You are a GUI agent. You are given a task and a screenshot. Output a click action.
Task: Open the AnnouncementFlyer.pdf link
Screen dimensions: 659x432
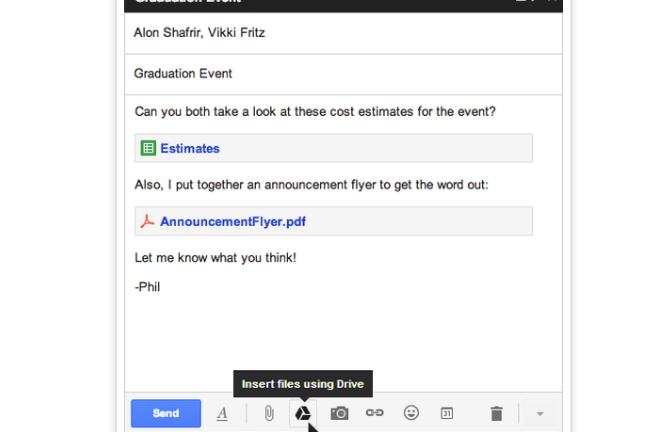233,221
